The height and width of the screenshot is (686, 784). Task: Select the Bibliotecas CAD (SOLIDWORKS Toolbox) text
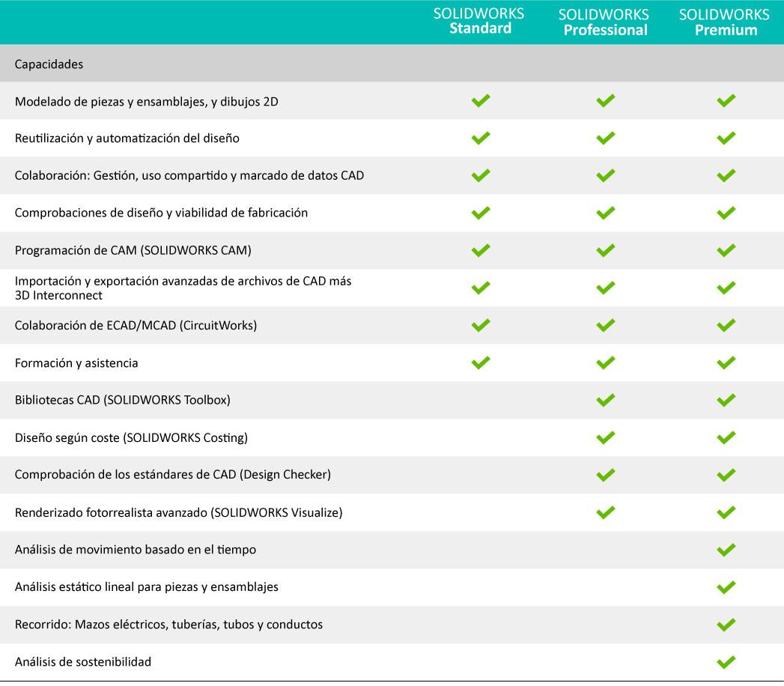[x=123, y=400]
